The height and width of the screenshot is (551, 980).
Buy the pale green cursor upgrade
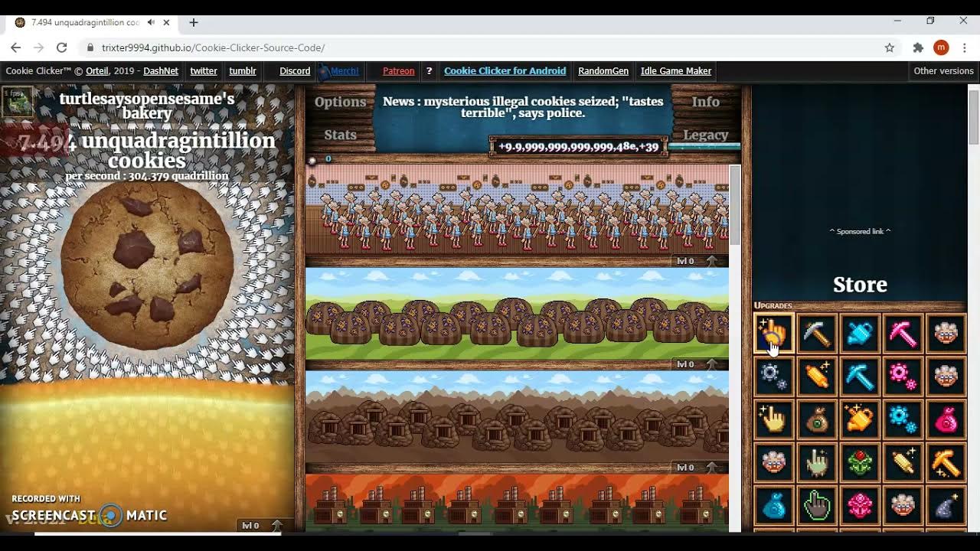[817, 462]
